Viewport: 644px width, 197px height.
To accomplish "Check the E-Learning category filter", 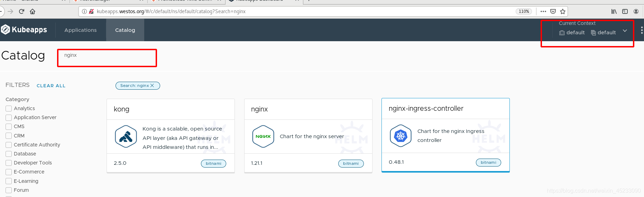I will tap(9, 181).
